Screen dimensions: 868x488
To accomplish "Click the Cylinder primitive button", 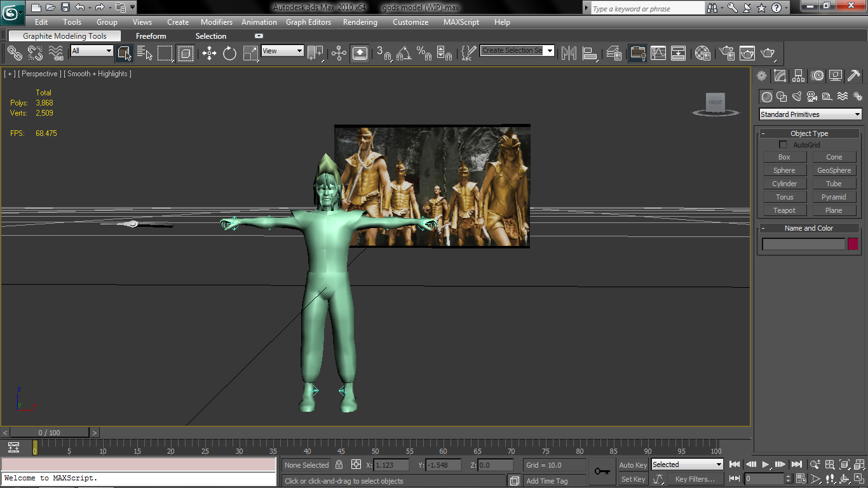I will click(x=784, y=184).
